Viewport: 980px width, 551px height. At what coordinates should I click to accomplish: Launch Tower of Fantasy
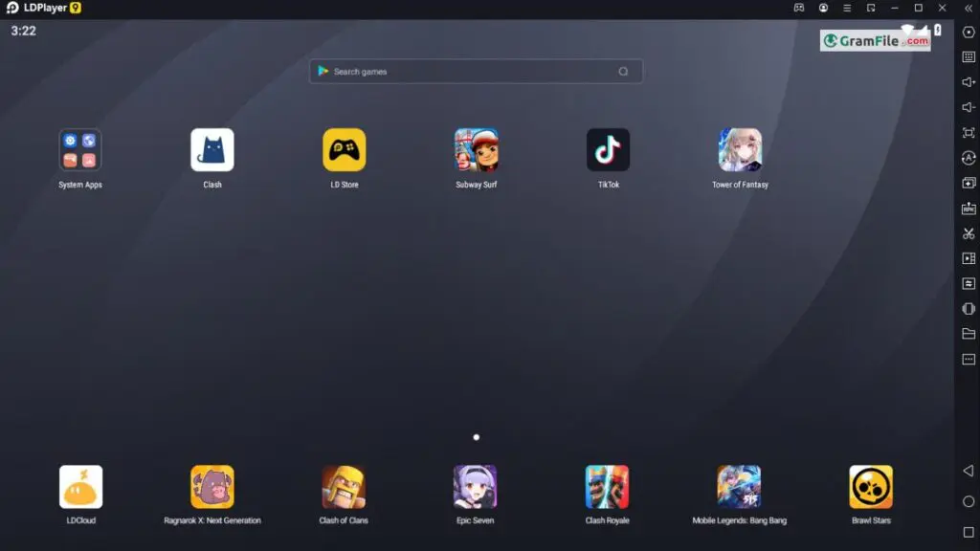740,150
